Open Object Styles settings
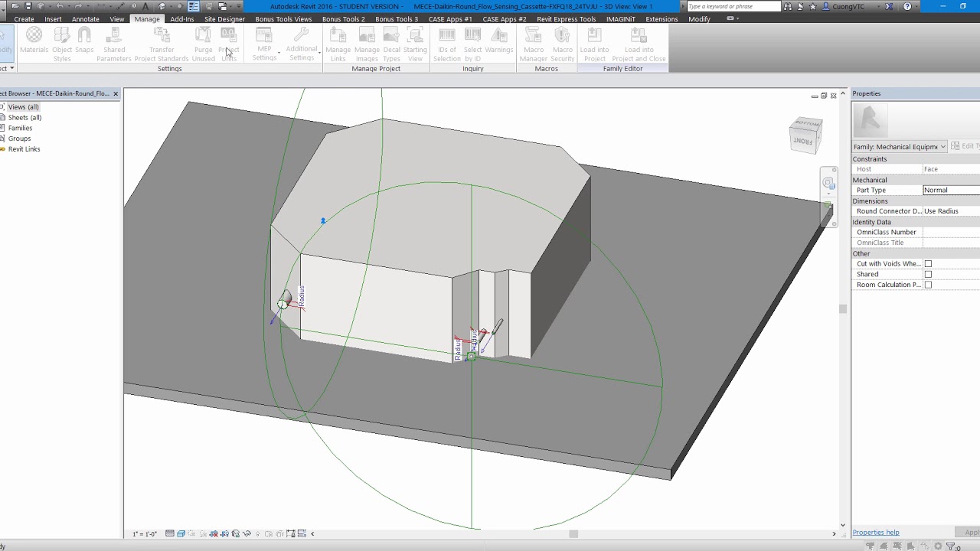 point(62,44)
